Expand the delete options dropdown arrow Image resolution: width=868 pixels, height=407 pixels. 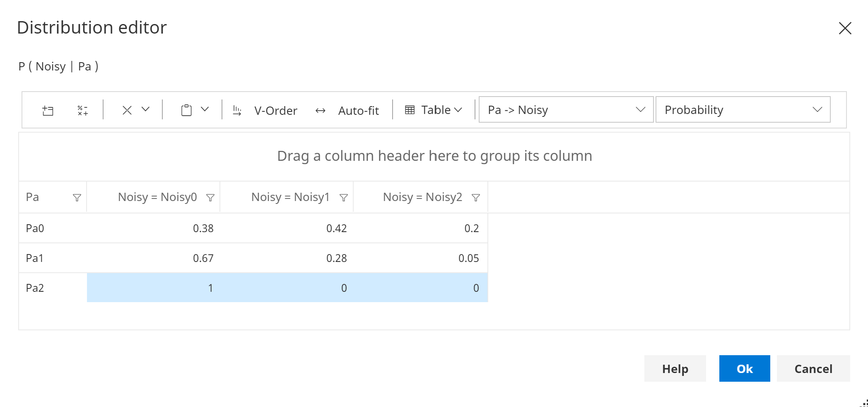145,109
